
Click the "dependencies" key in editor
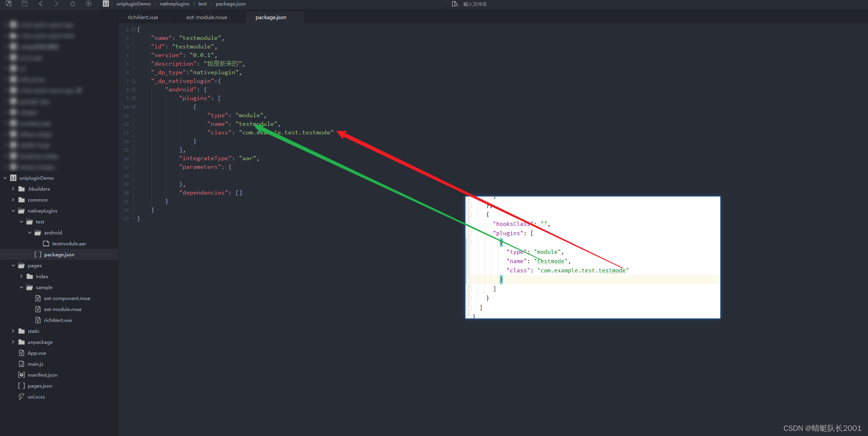[204, 193]
